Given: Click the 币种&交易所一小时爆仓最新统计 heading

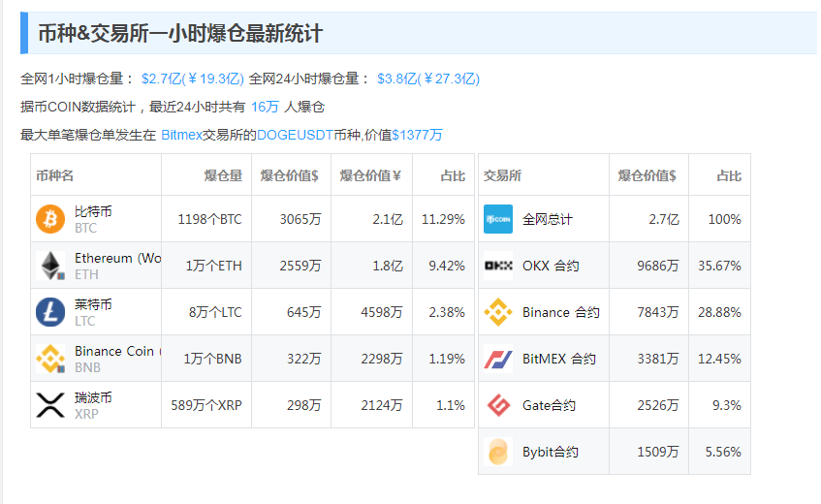Looking at the screenshot, I should coord(180,34).
